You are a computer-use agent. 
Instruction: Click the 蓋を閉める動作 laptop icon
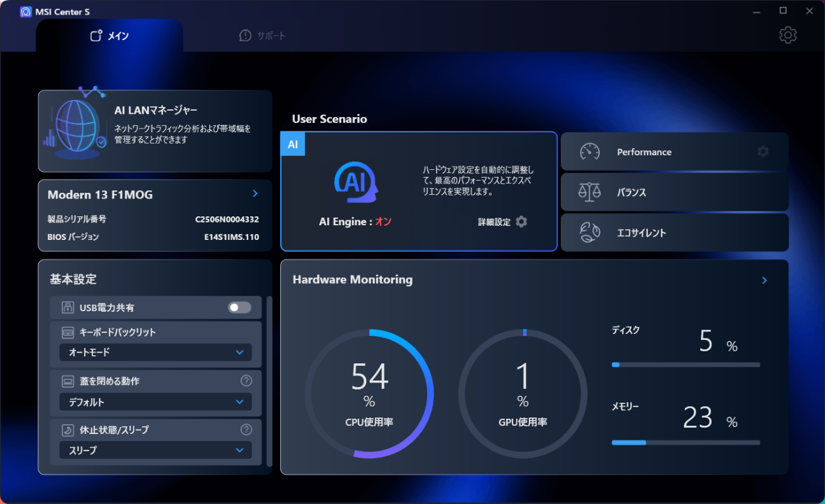(68, 381)
